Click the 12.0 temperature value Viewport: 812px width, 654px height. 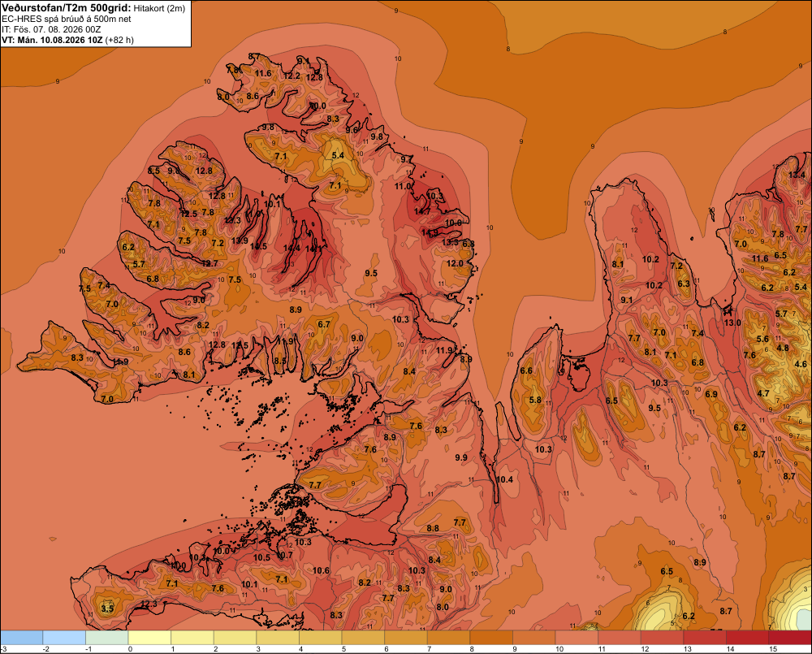(455, 263)
